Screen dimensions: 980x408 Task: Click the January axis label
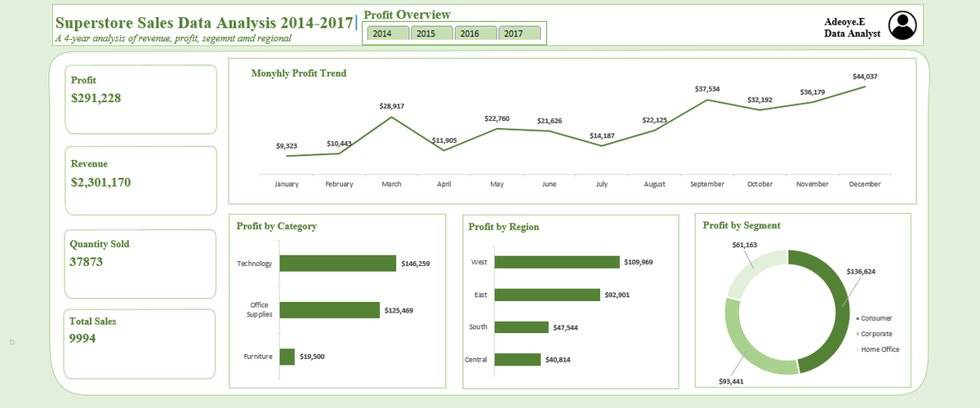pyautogui.click(x=287, y=184)
